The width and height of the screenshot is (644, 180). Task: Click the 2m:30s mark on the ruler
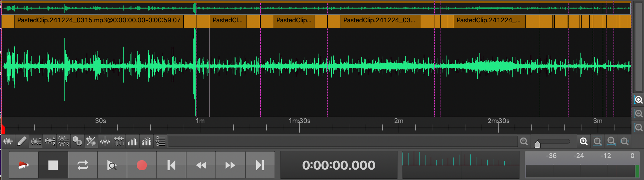tap(498, 121)
